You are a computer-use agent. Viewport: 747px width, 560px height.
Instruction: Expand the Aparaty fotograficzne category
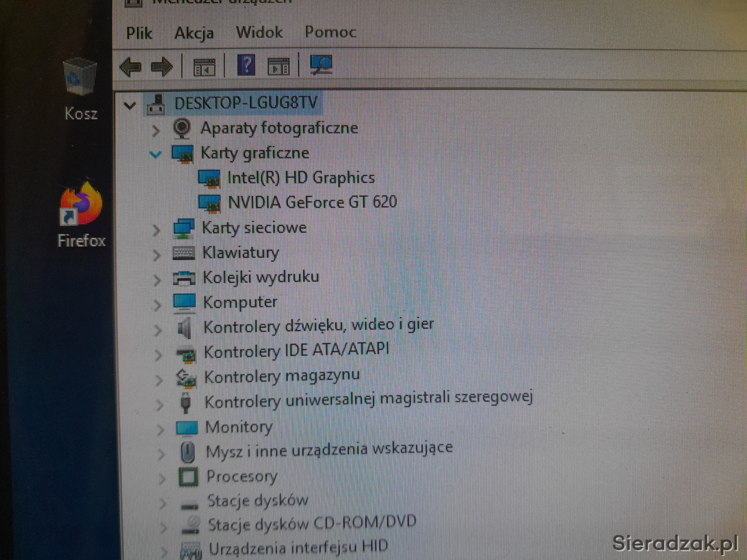click(x=156, y=130)
